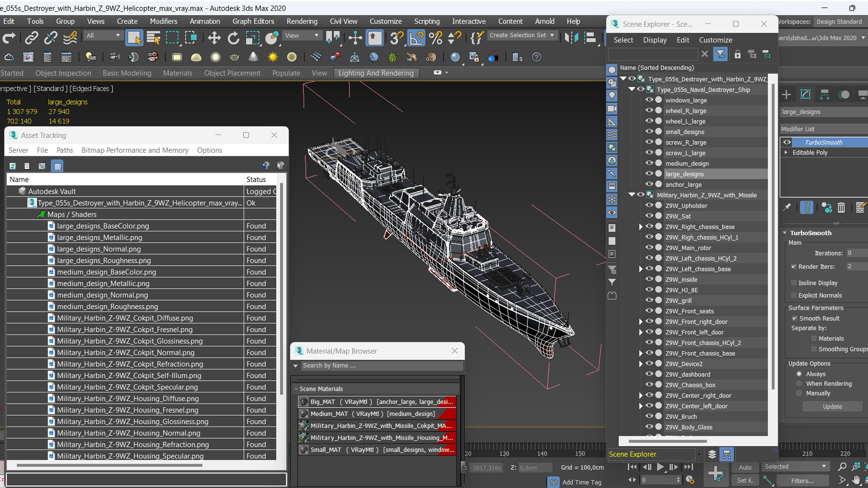Expand the Editable Poly modifier entry
This screenshot has height=488, width=868.
point(786,152)
